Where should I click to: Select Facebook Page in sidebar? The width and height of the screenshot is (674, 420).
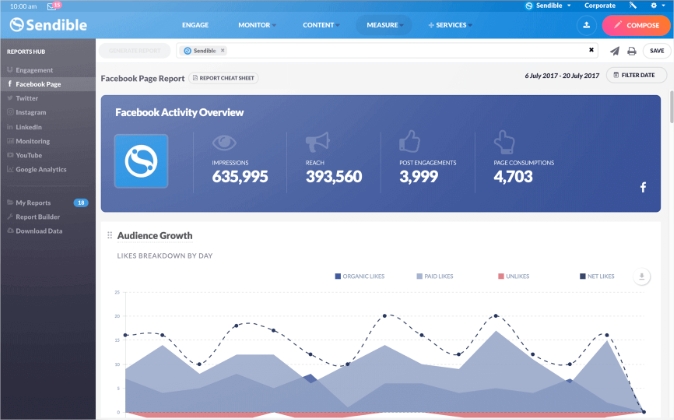point(48,84)
